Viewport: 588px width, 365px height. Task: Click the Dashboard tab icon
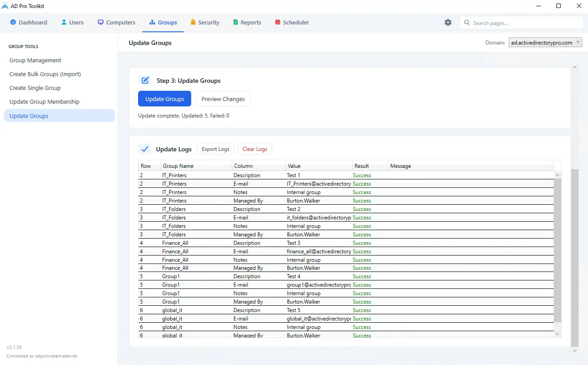[x=13, y=22]
